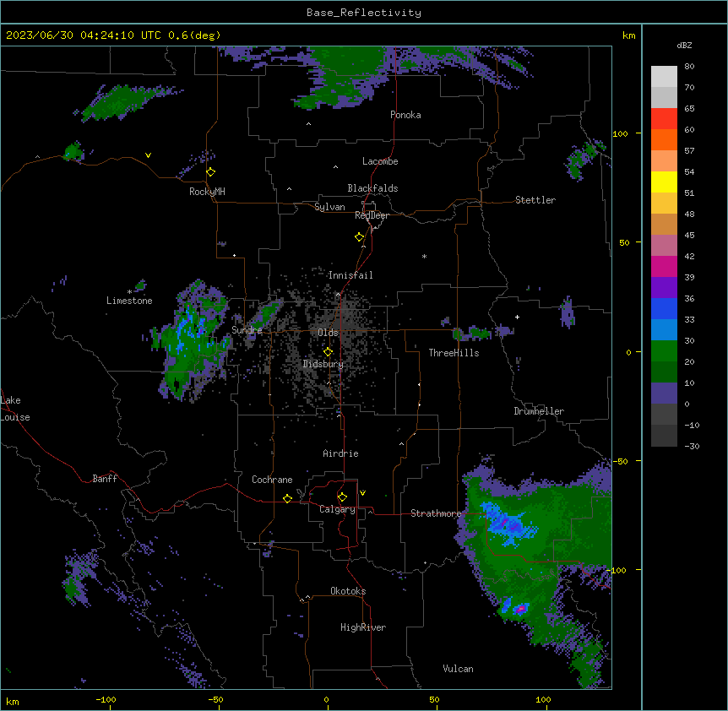Click the yellow diamond marker beside RockyMH
The image size is (728, 711).
point(211,172)
